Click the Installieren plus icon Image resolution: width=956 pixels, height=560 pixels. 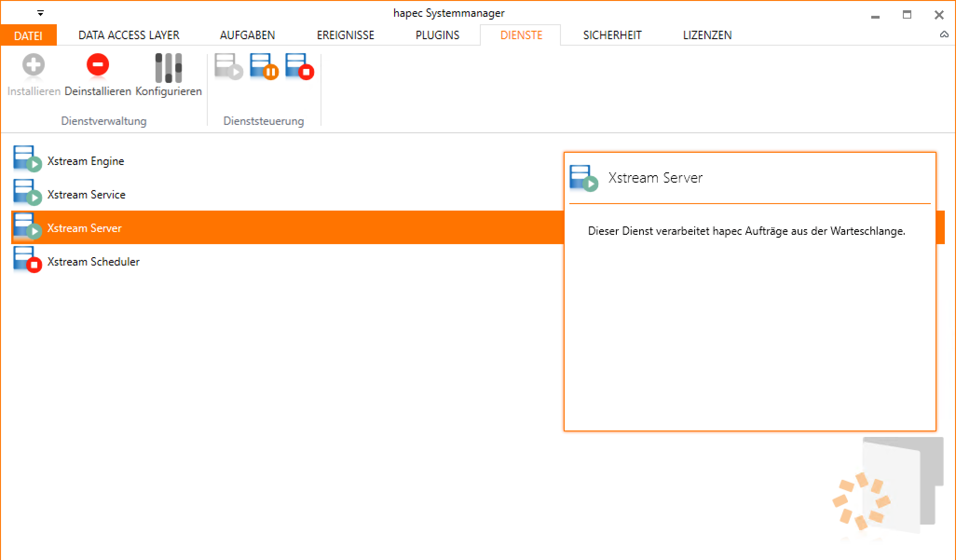pyautogui.click(x=34, y=65)
